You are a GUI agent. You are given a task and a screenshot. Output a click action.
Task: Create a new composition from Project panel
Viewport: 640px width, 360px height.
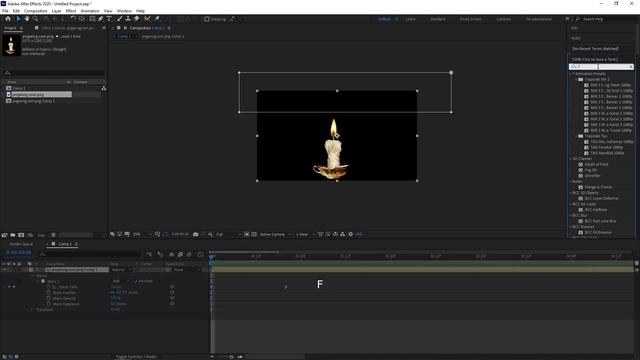pyautogui.click(x=21, y=235)
